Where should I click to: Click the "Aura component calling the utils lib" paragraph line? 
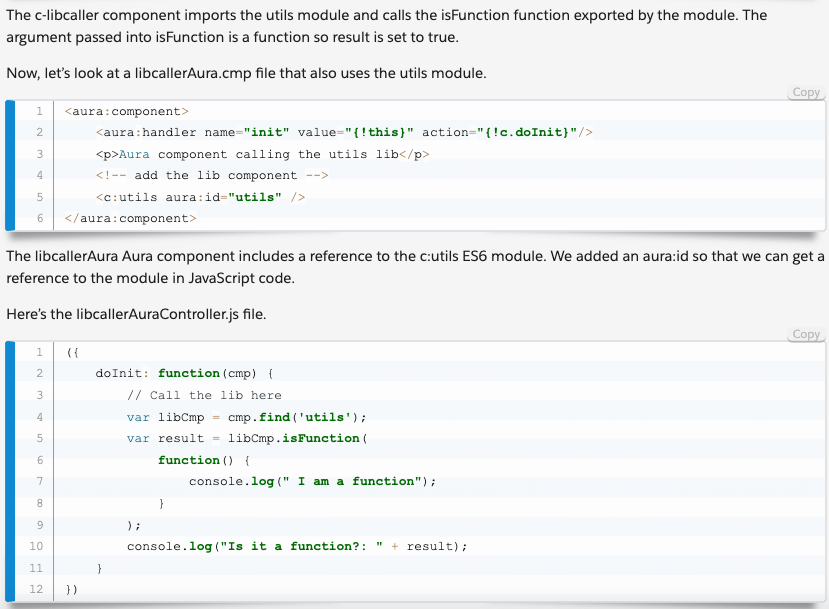coord(262,154)
